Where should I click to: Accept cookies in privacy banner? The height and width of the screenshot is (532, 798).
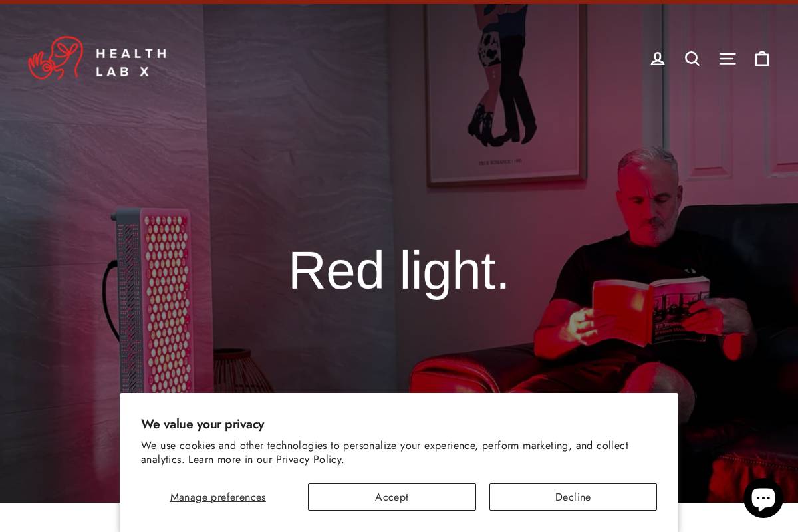[392, 497]
